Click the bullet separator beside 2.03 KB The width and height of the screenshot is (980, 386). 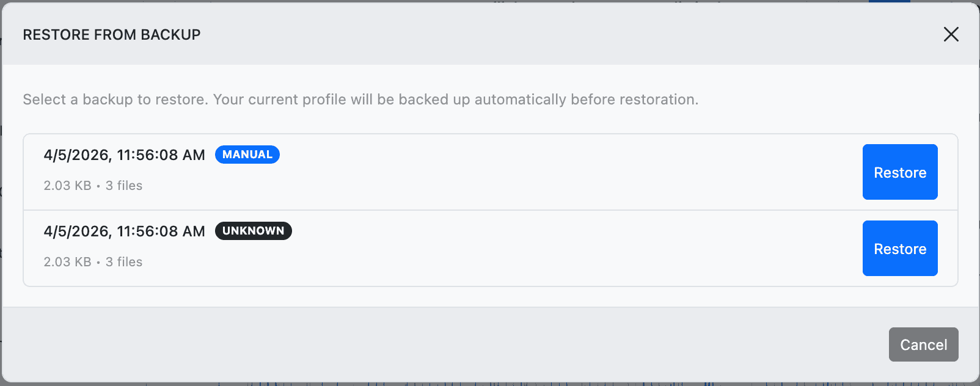coord(97,186)
